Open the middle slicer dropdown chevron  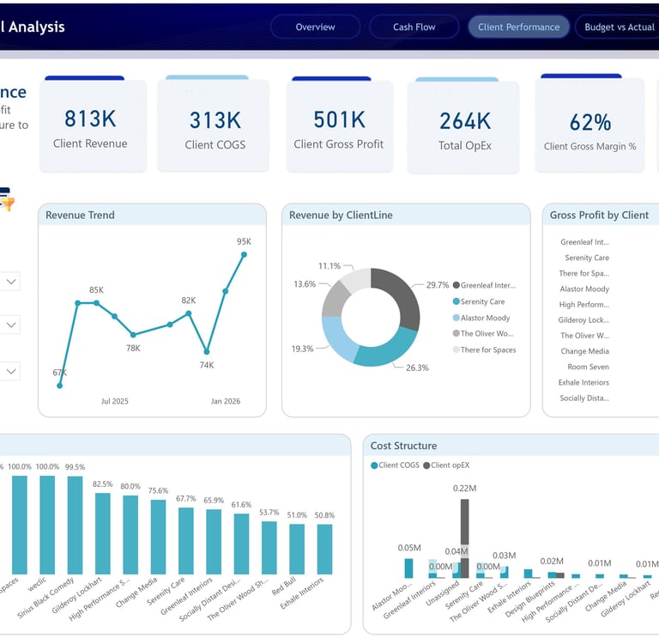pos(11,325)
